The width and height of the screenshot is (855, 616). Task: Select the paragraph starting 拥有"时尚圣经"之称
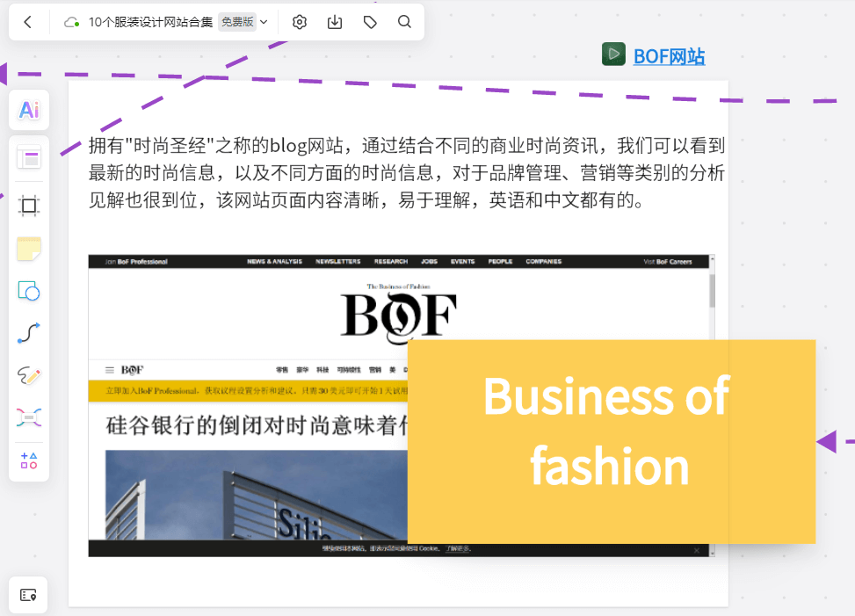coord(407,173)
